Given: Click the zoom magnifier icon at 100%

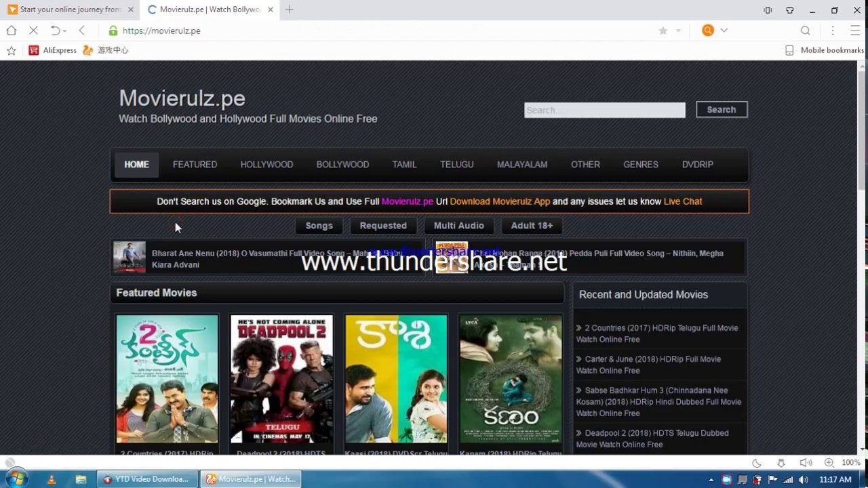Looking at the screenshot, I should point(829,462).
